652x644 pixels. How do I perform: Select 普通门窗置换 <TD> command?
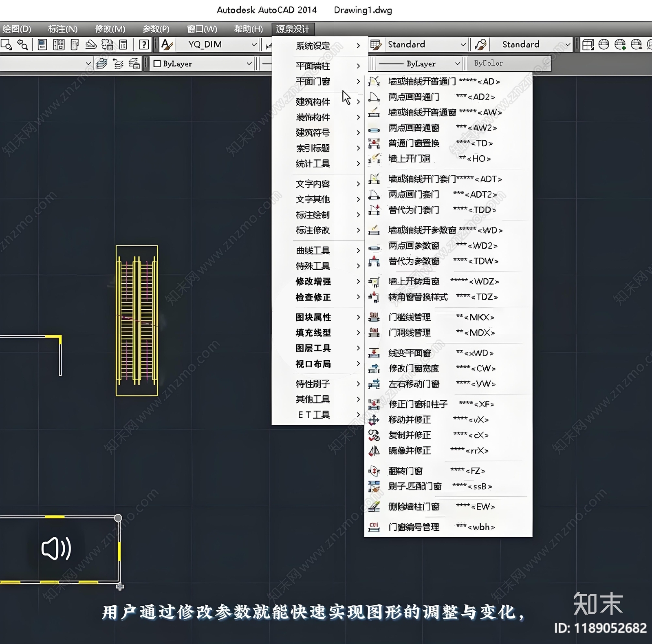point(448,143)
